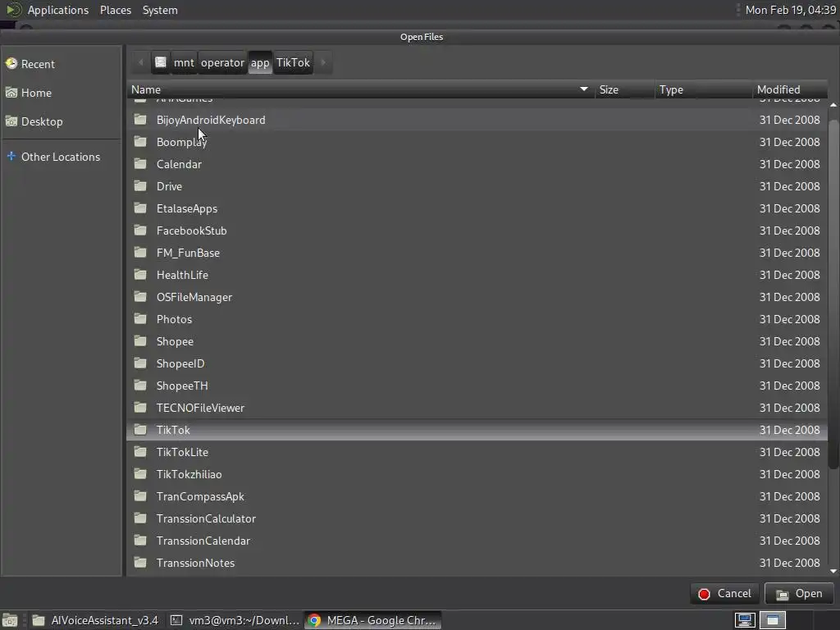Sort by the Modified column header
This screenshot has height=630, width=840.
click(x=790, y=89)
